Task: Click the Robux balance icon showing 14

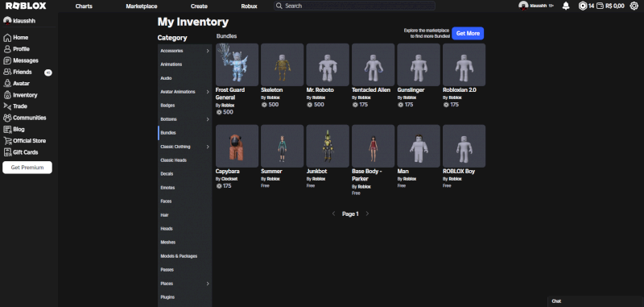Action: pos(582,6)
